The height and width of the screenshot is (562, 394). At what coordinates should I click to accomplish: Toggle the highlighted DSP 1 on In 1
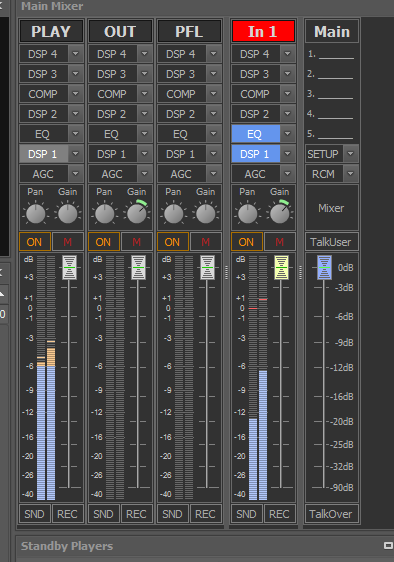pyautogui.click(x=255, y=154)
